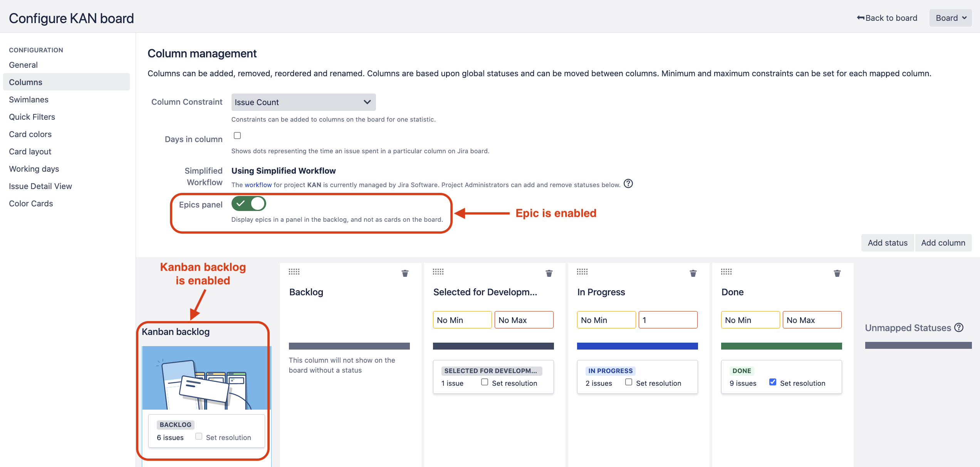The width and height of the screenshot is (980, 467).
Task: Remove the In Progress column via trash icon
Action: (x=693, y=273)
